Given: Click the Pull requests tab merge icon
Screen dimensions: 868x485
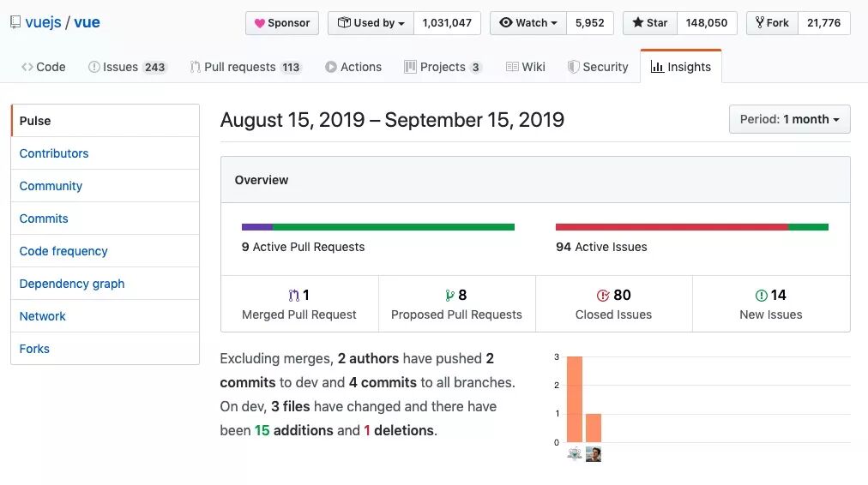Looking at the screenshot, I should [x=195, y=67].
